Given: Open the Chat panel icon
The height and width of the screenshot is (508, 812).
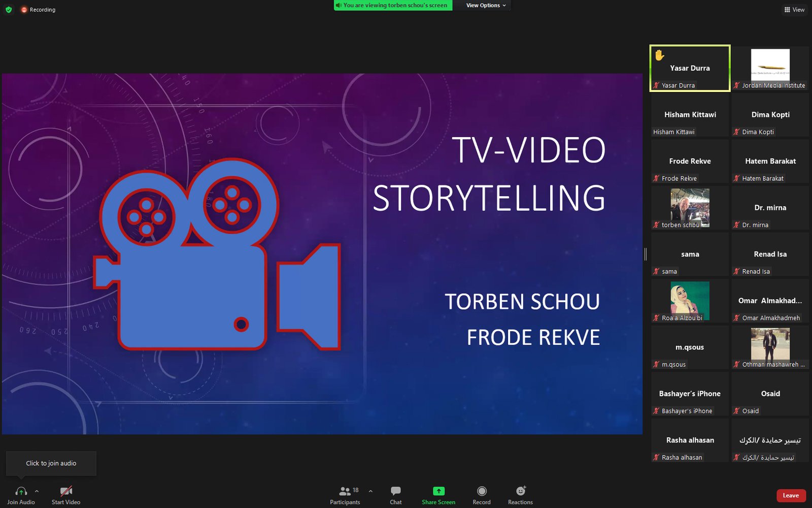Looking at the screenshot, I should (395, 491).
